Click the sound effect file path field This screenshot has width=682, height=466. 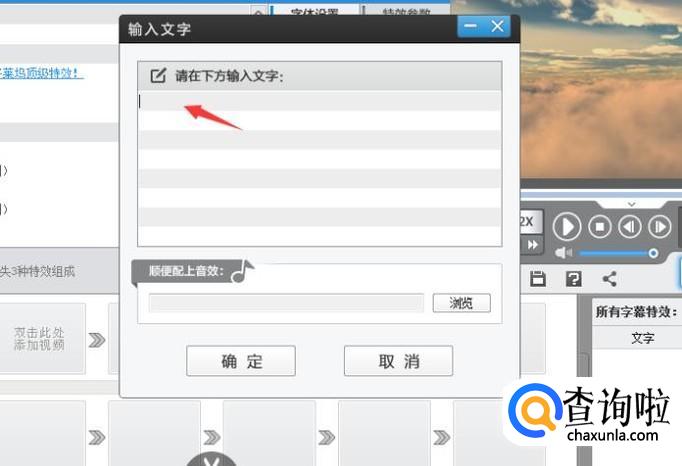coord(286,303)
